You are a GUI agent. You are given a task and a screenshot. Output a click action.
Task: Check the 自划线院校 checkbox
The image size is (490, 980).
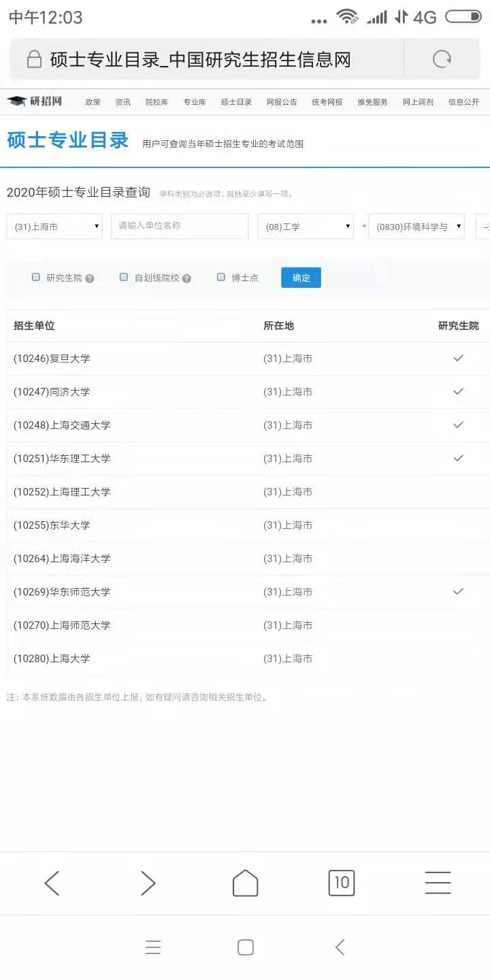click(124, 277)
